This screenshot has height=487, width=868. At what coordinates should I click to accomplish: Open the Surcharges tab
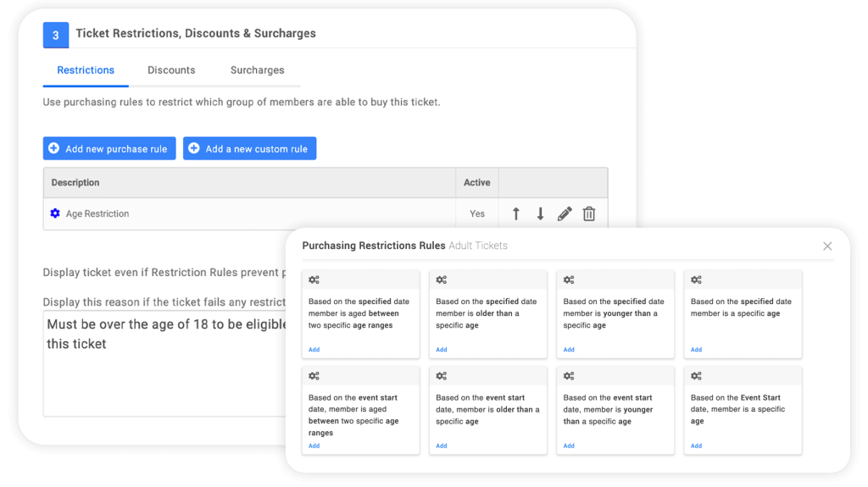point(258,70)
